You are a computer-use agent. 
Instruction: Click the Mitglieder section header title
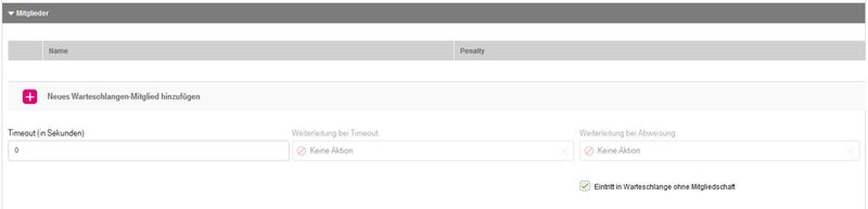(32, 13)
